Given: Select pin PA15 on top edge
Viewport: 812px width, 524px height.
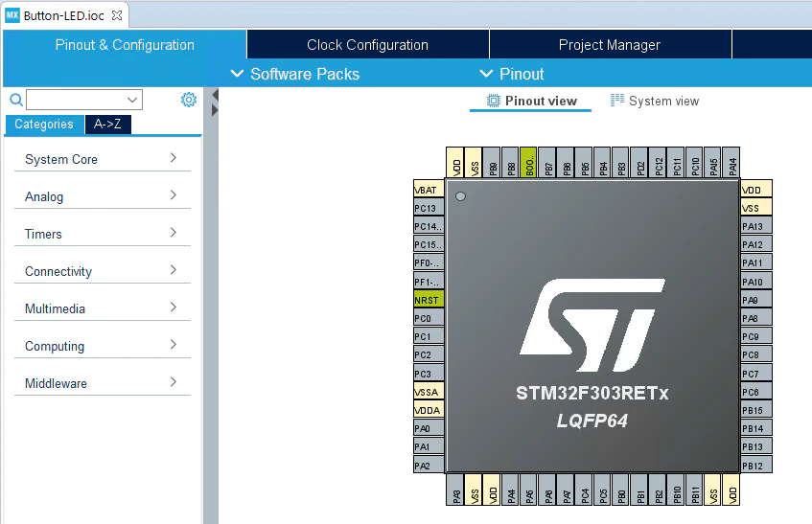Looking at the screenshot, I should click(713, 162).
